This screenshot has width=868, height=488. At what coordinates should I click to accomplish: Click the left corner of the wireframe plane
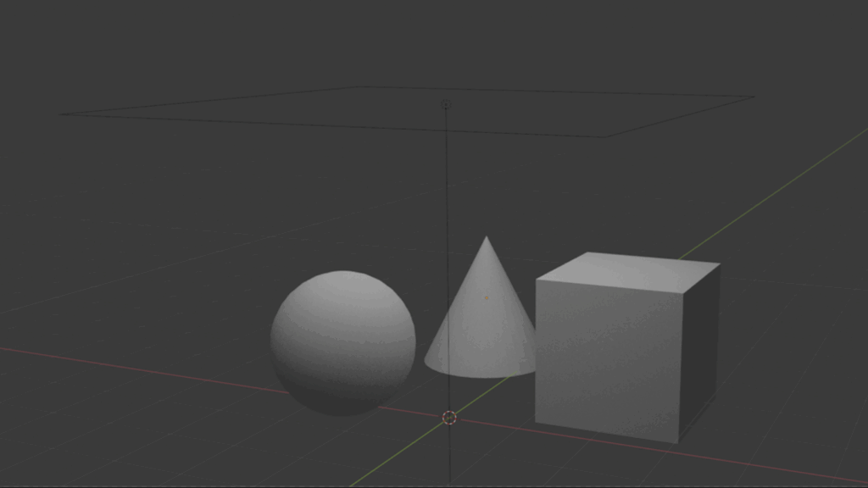(x=60, y=115)
